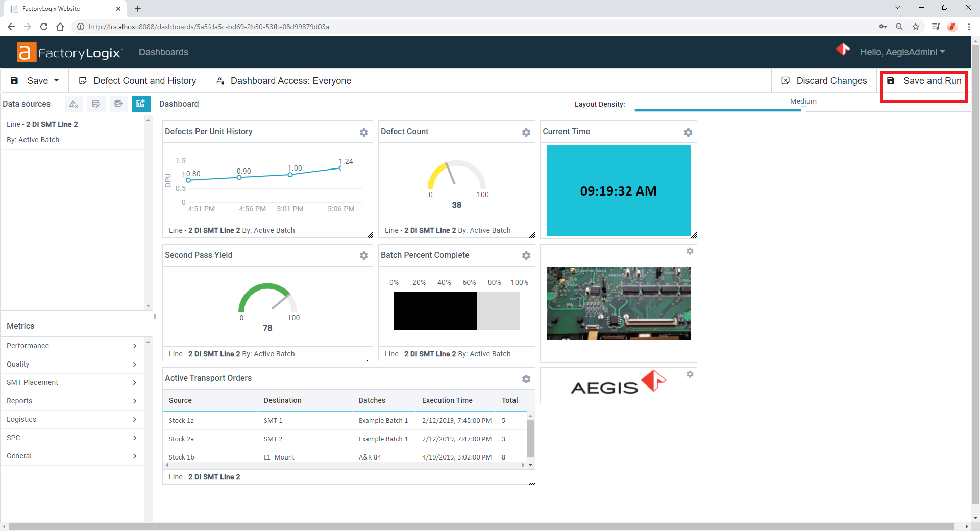
Task: Open the Save dropdown arrow
Action: (56, 80)
